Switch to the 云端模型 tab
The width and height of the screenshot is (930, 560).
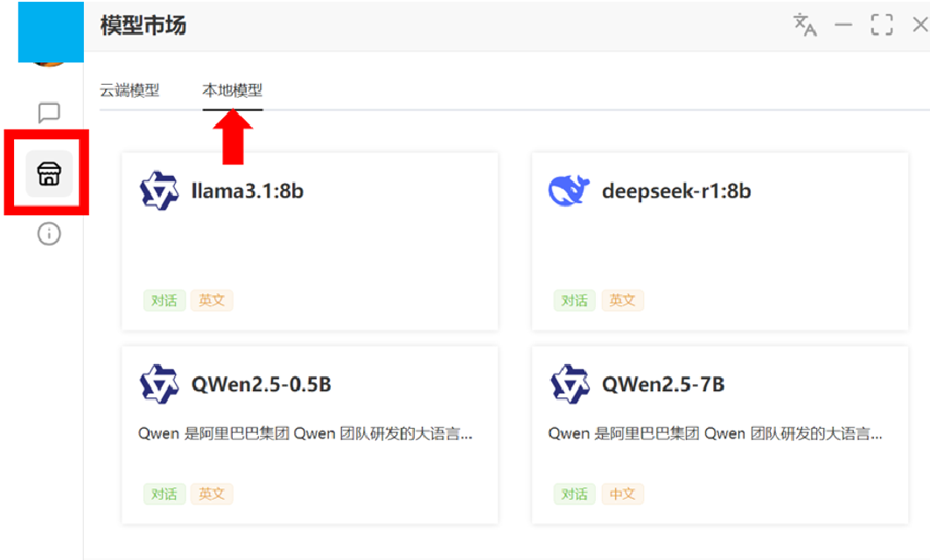pos(129,90)
